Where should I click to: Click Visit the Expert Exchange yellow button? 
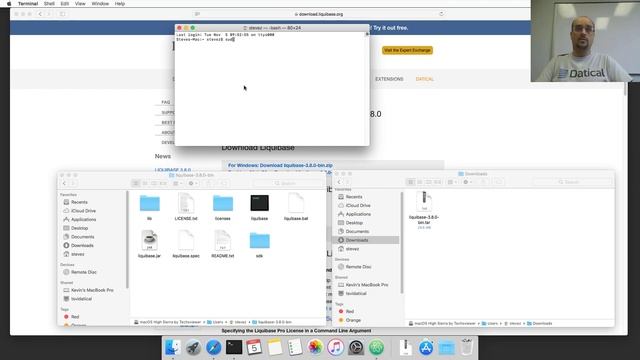(x=407, y=50)
